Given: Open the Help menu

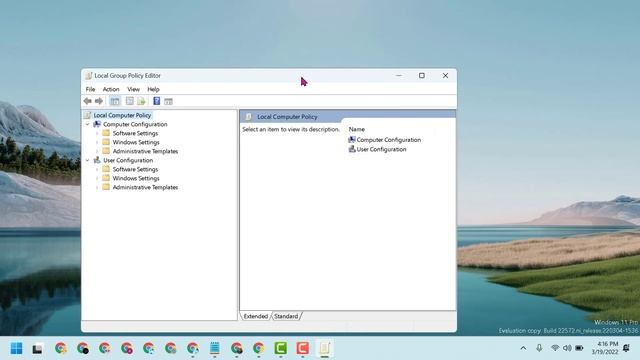Looking at the screenshot, I should (x=153, y=89).
